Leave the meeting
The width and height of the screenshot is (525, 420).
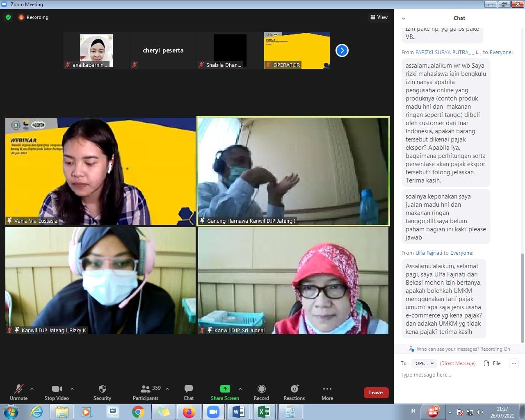pyautogui.click(x=376, y=393)
